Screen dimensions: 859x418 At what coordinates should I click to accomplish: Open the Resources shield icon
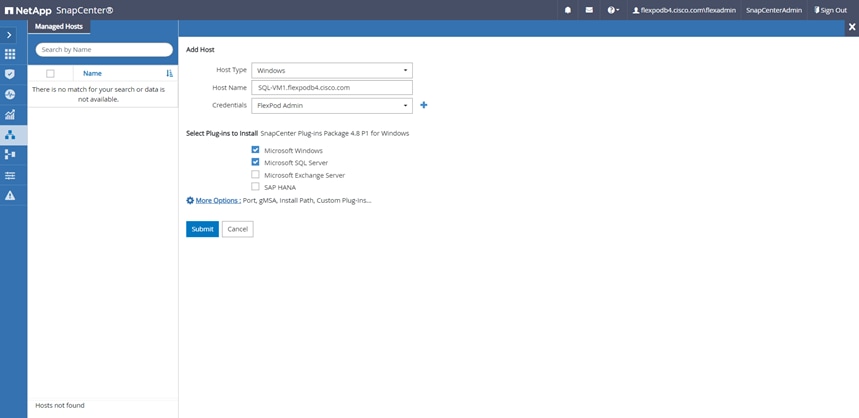point(9,74)
